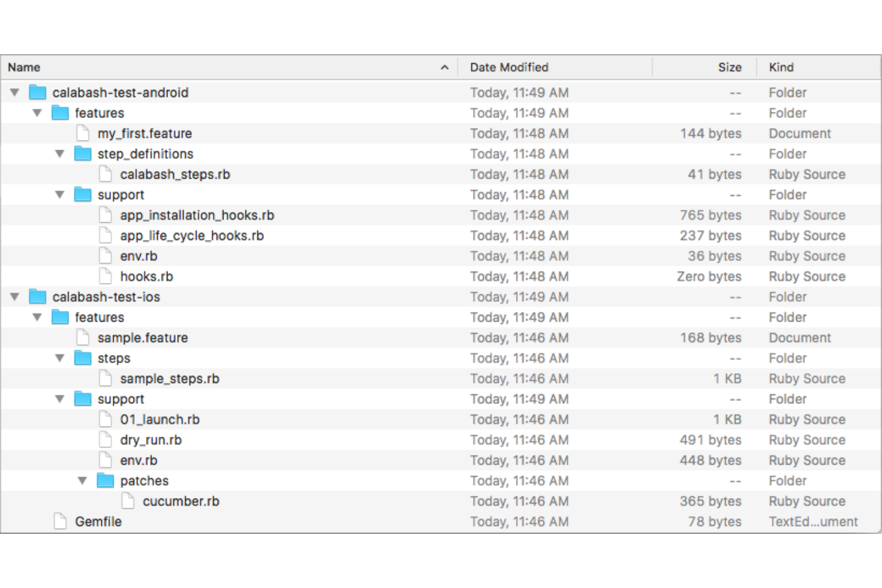Click the Gemfile document icon
The image size is (882, 588).
click(60, 521)
